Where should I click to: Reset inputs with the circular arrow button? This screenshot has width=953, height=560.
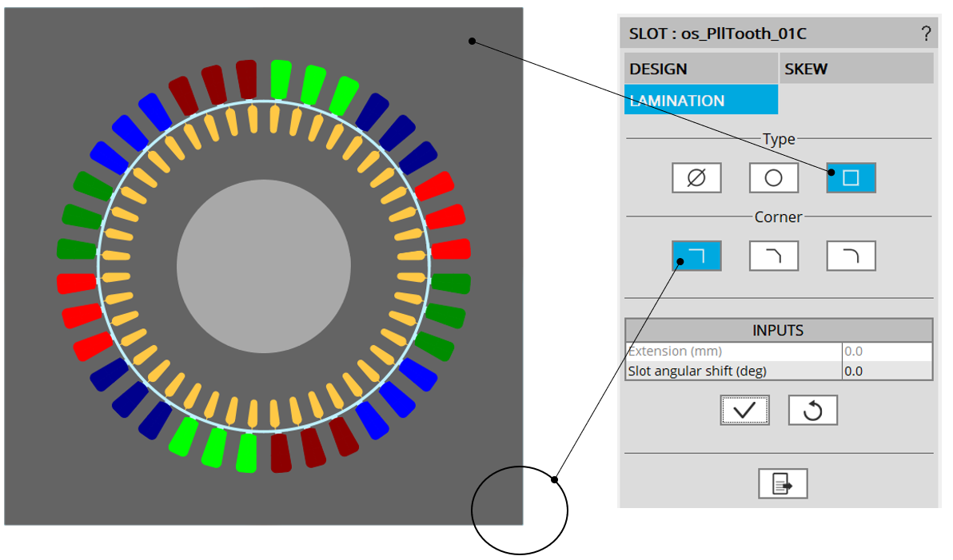click(x=812, y=410)
